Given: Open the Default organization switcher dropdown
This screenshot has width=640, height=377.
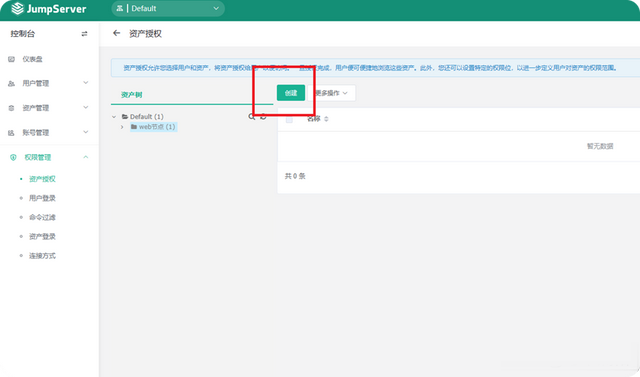Looking at the screenshot, I should pos(168,9).
